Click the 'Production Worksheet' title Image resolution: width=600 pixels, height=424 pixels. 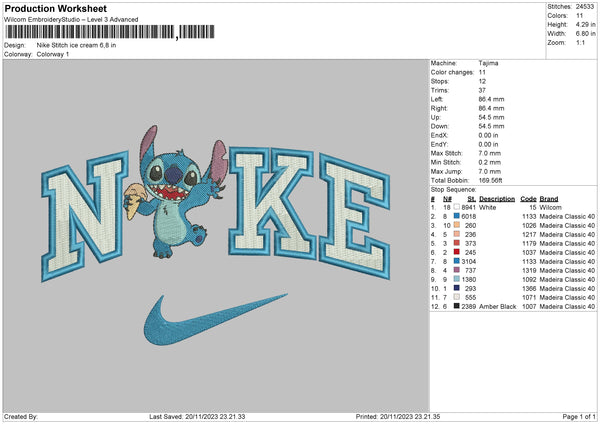[56, 8]
